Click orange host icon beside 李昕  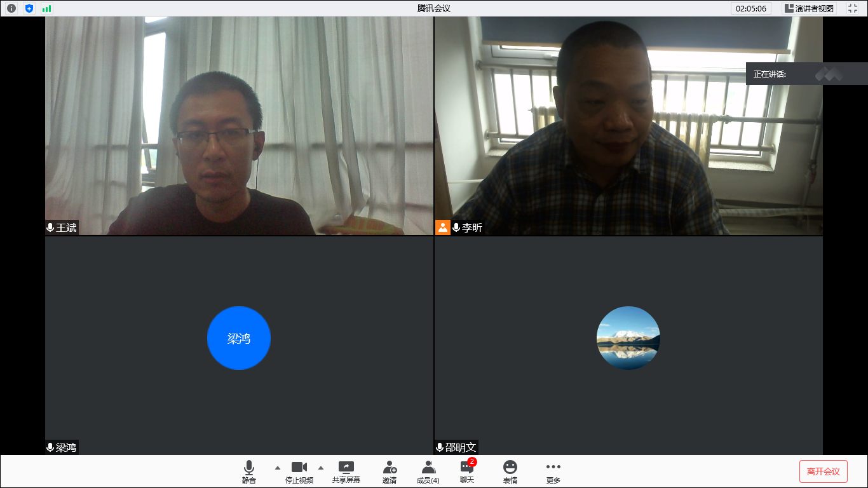click(x=443, y=227)
